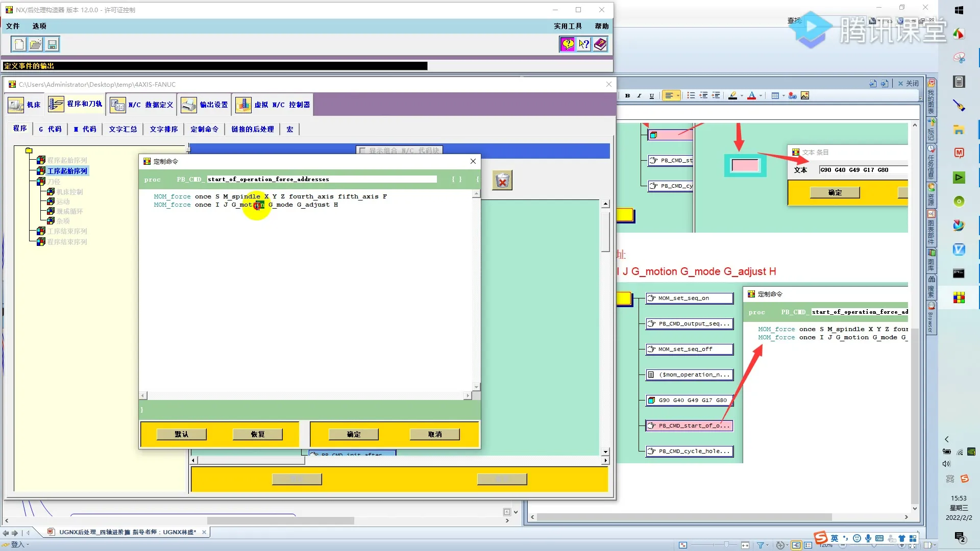Toggle bold text formatting
The height and width of the screenshot is (551, 980).
[627, 95]
